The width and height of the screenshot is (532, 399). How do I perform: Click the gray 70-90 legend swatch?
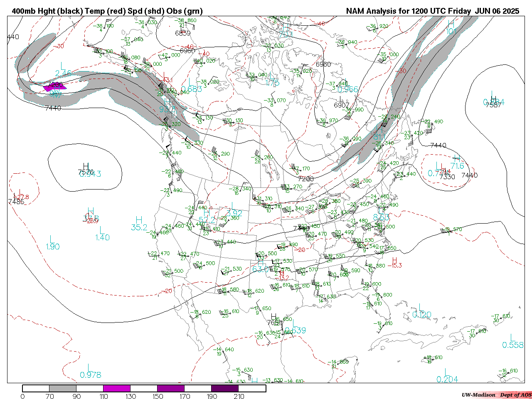[63, 388]
